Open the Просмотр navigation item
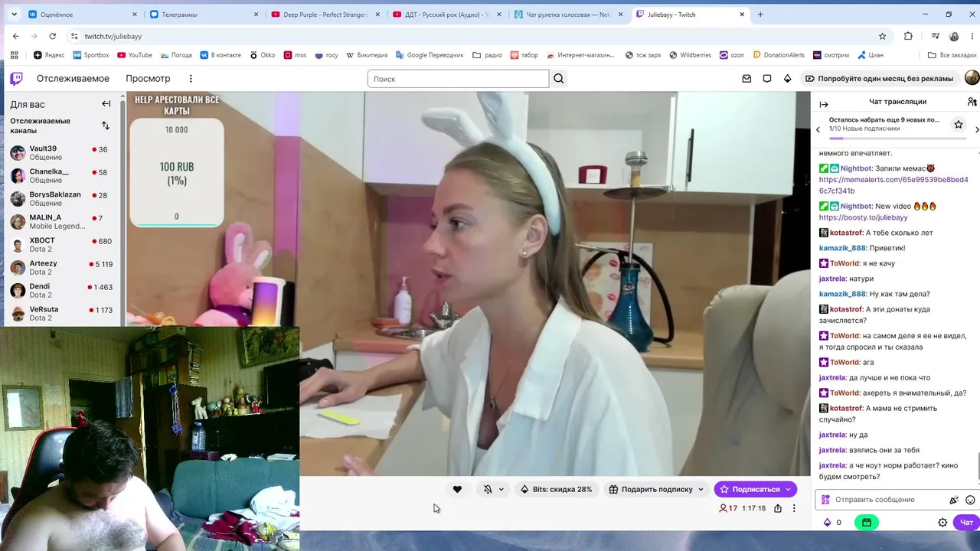 (x=148, y=79)
